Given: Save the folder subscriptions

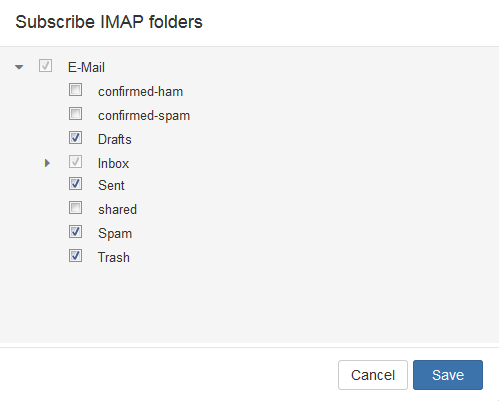Looking at the screenshot, I should click(x=448, y=375).
